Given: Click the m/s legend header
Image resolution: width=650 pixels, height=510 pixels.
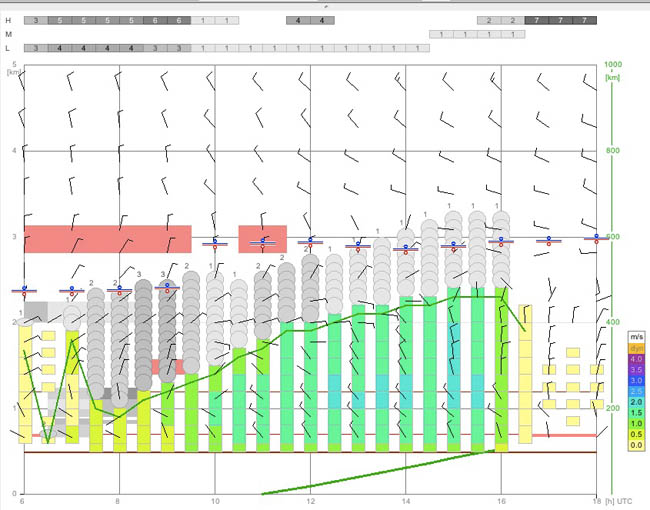Looking at the screenshot, I should pos(635,336).
